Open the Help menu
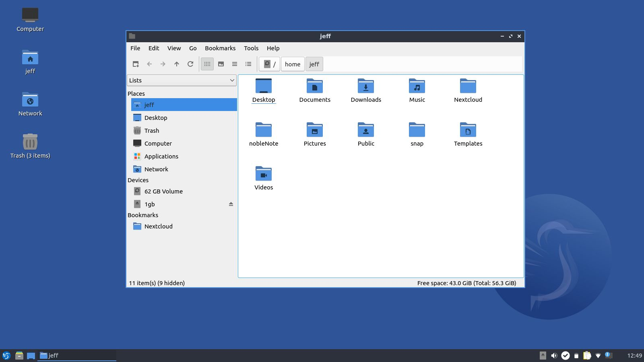Image resolution: width=644 pixels, height=362 pixels. pyautogui.click(x=273, y=48)
